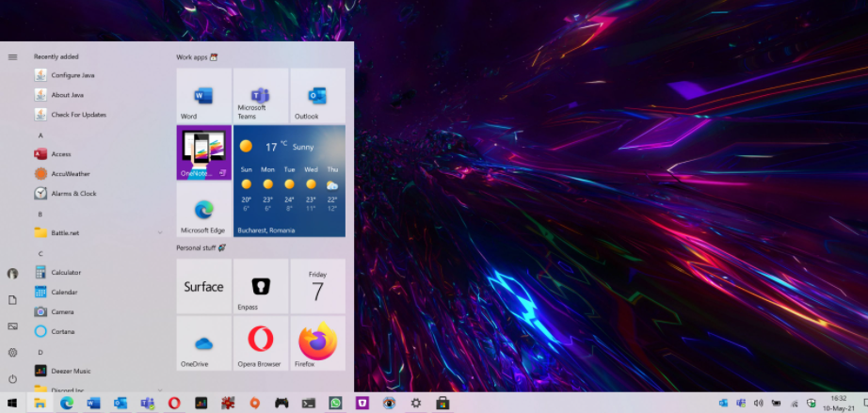
Task: Launch Deezer Music from the app list
Action: [99, 371]
